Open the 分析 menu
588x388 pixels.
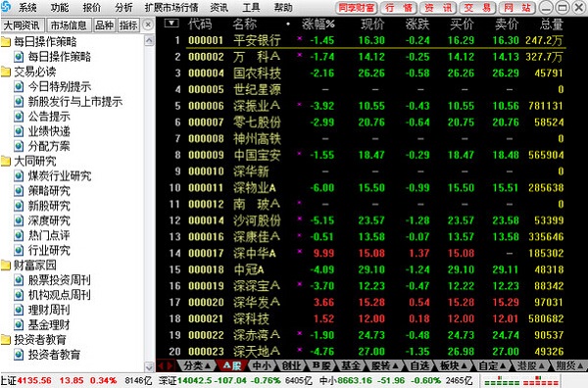(123, 8)
